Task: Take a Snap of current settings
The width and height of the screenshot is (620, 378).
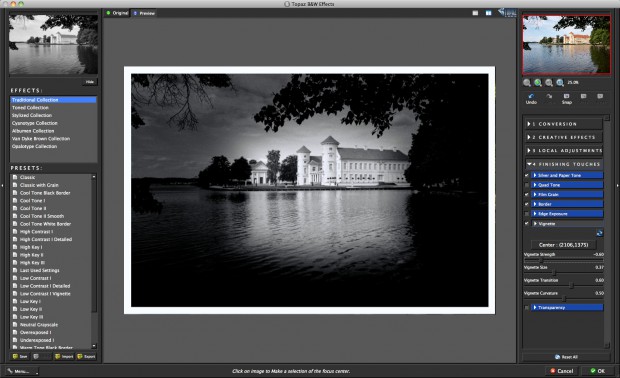Action: click(x=567, y=99)
